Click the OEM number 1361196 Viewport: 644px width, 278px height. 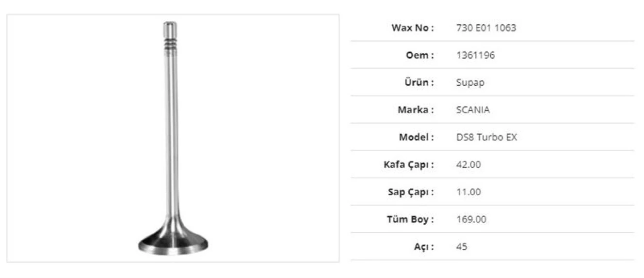[476, 55]
